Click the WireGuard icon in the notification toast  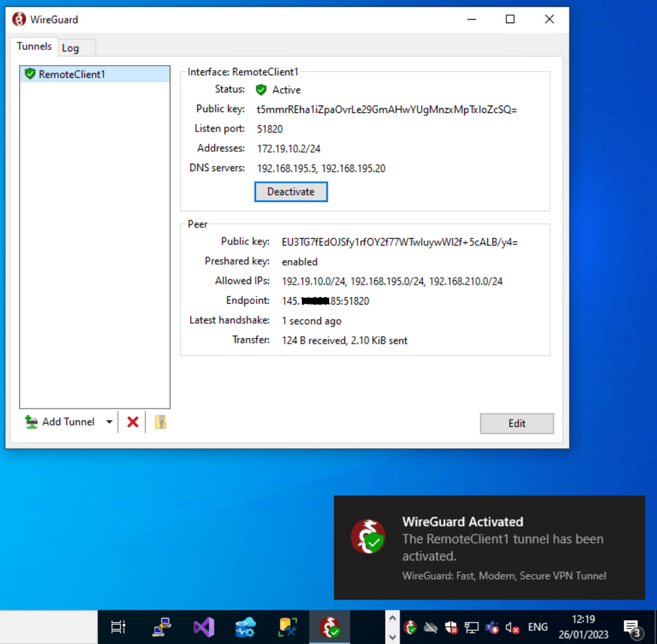pyautogui.click(x=368, y=537)
